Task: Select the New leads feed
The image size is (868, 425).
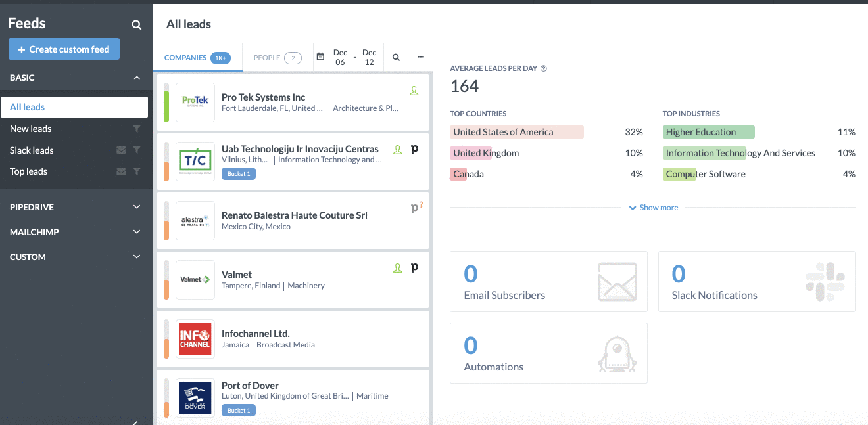Action: coord(31,129)
